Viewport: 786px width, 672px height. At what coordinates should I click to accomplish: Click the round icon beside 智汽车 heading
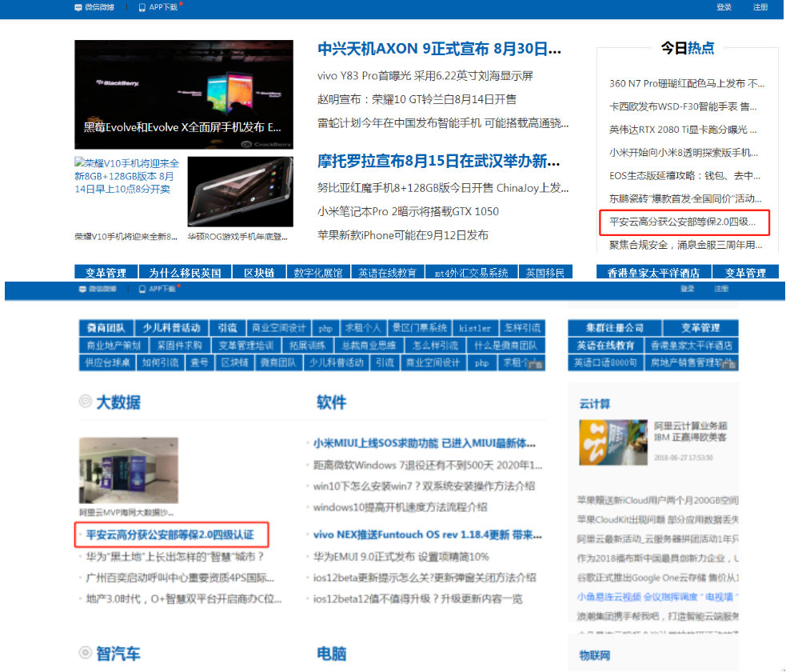[86, 653]
